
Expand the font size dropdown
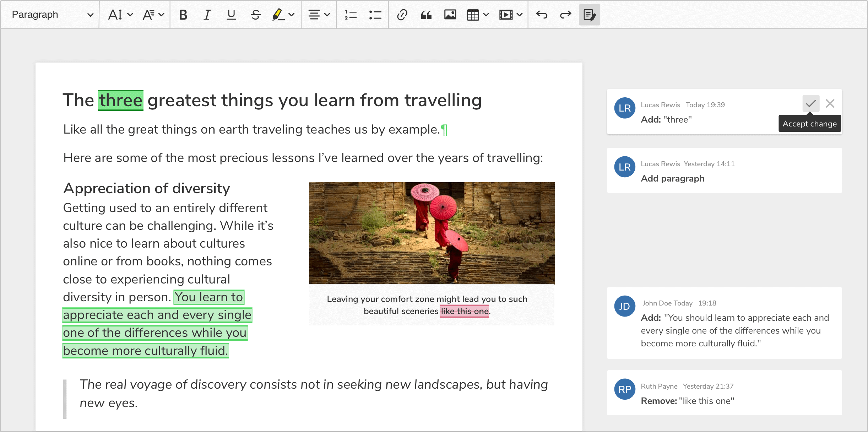(120, 15)
